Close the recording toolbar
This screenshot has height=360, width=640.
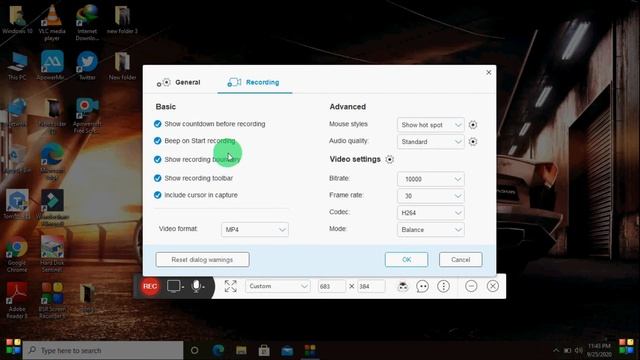(493, 286)
